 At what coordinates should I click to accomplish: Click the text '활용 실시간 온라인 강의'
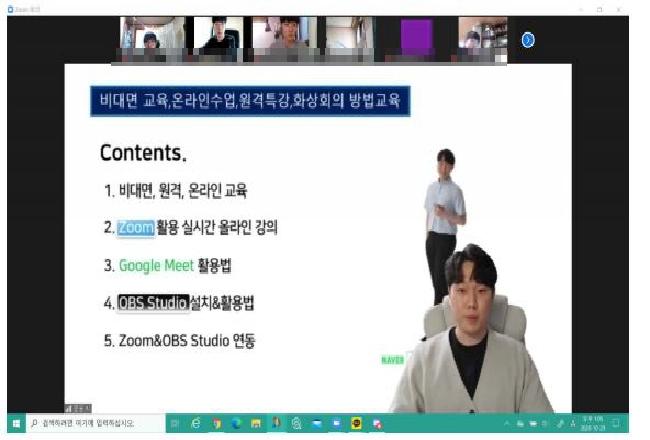click(217, 228)
